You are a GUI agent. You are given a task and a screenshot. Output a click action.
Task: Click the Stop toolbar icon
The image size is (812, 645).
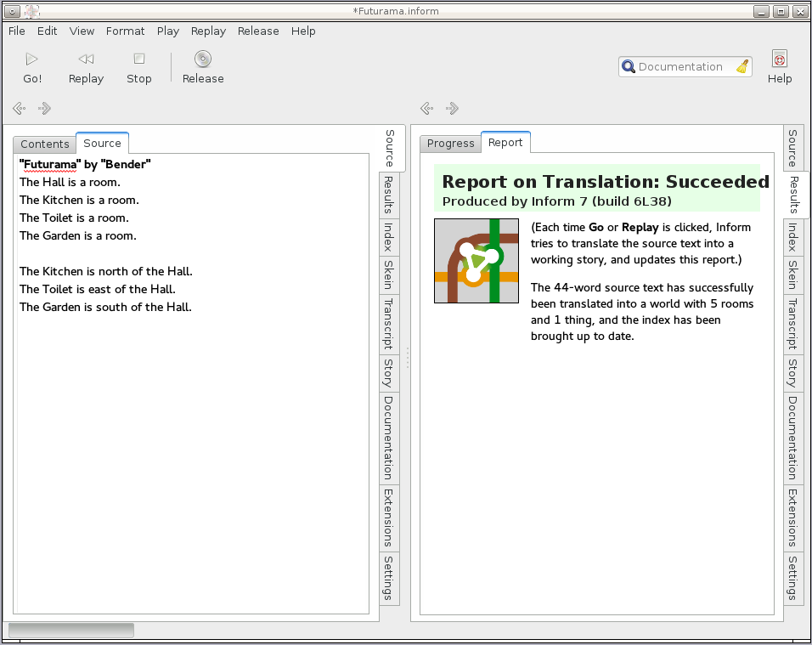tap(138, 59)
